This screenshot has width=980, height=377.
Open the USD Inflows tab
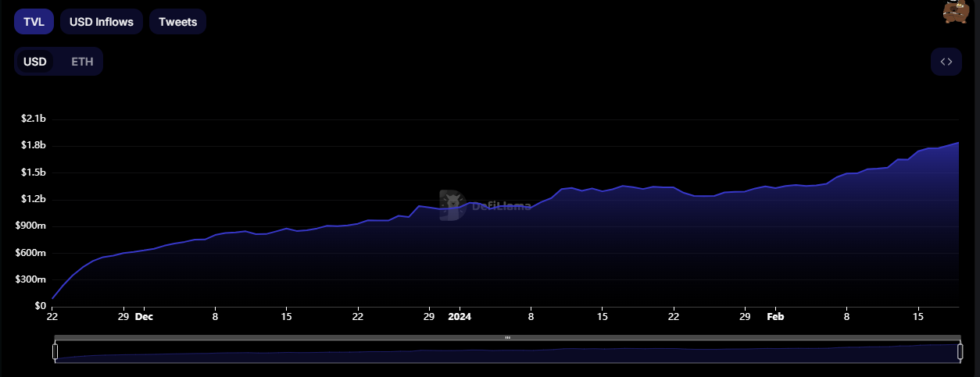(102, 22)
